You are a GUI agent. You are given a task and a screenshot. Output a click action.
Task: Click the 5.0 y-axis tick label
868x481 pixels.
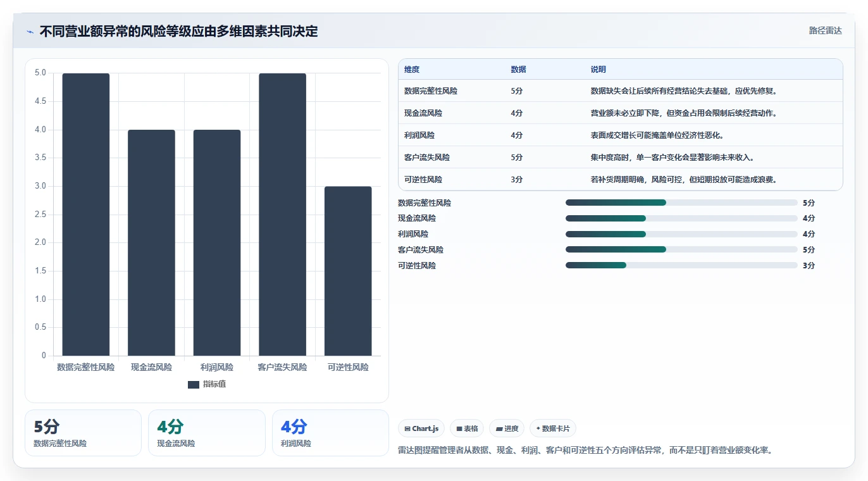pos(40,73)
